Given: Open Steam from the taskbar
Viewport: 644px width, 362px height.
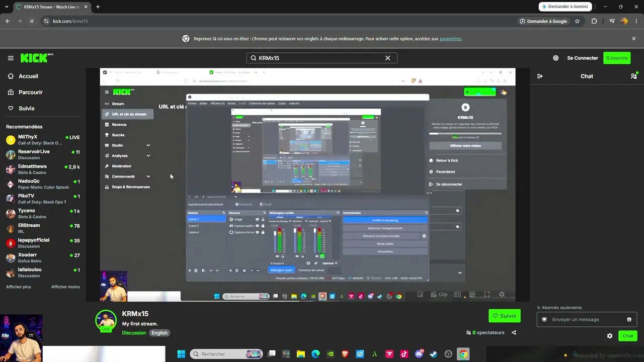Looking at the screenshot, I should (x=434, y=354).
